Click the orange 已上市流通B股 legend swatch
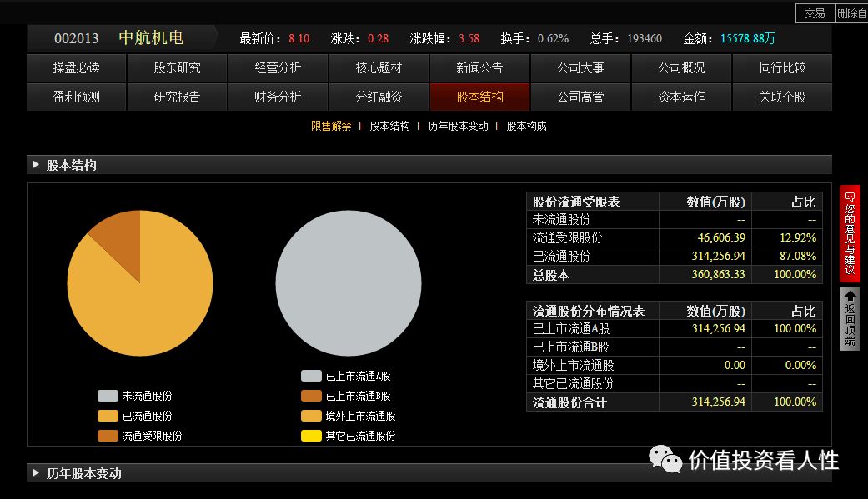This screenshot has height=499, width=868. [311, 396]
